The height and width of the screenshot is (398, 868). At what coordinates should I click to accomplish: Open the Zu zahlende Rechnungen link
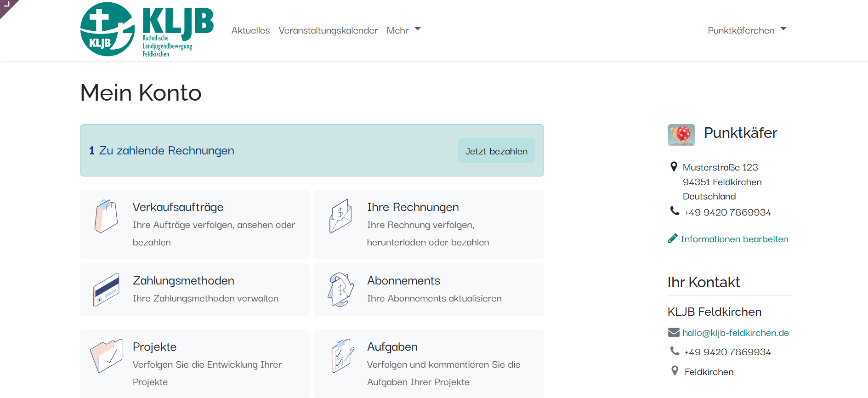166,151
